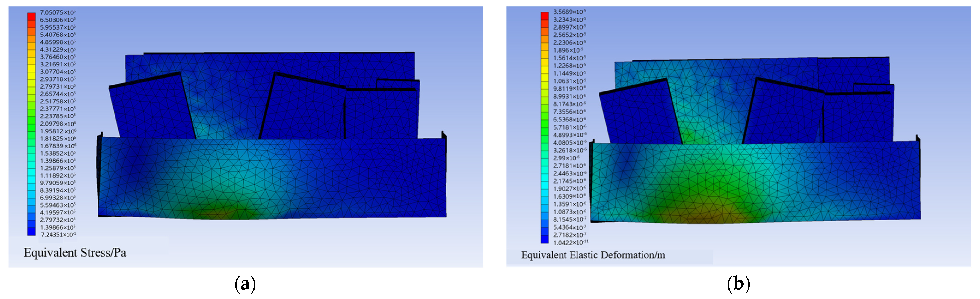The height and width of the screenshot is (299, 980).
Task: Click the 1.0422×10⁻¹¹ minimum deformation value
Action: click(570, 242)
